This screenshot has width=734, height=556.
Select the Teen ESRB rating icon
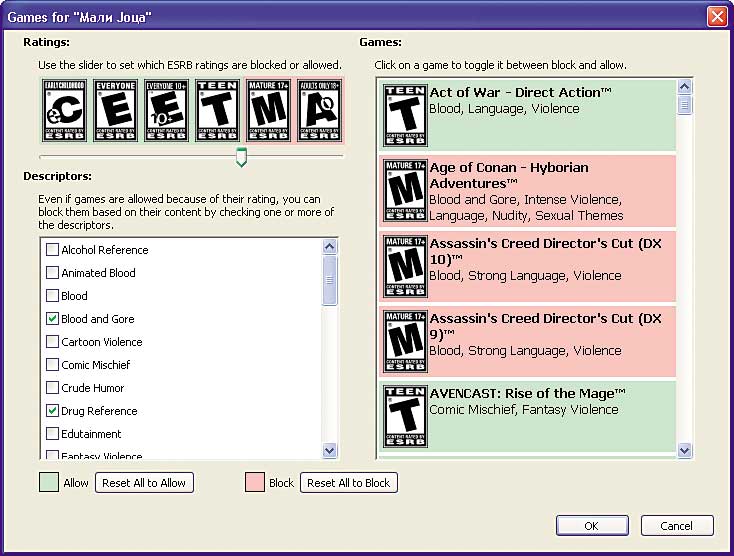tap(217, 110)
